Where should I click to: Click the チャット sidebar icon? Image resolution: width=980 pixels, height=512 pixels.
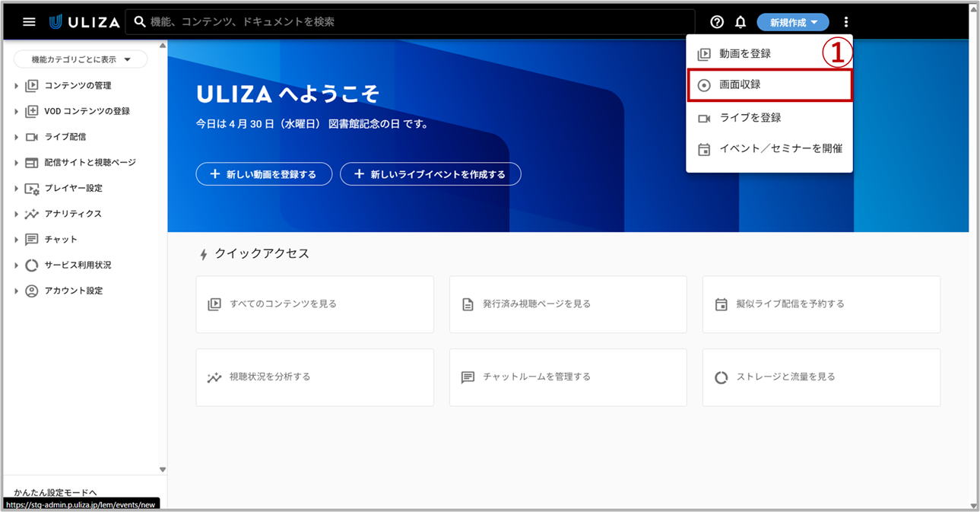click(x=32, y=240)
